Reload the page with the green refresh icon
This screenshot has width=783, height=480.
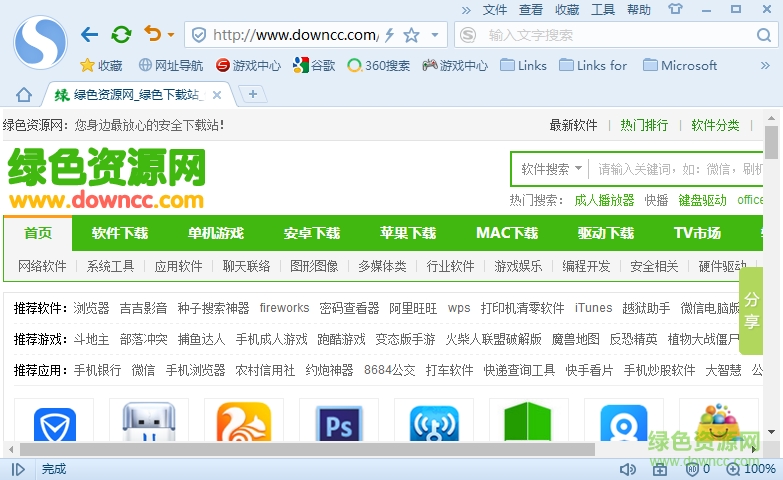[121, 35]
